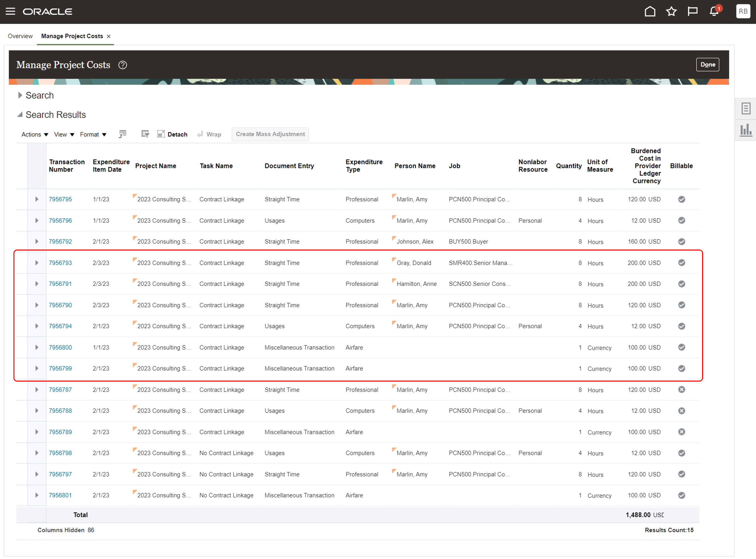Close the Manage Project Costs tab

[x=108, y=36]
